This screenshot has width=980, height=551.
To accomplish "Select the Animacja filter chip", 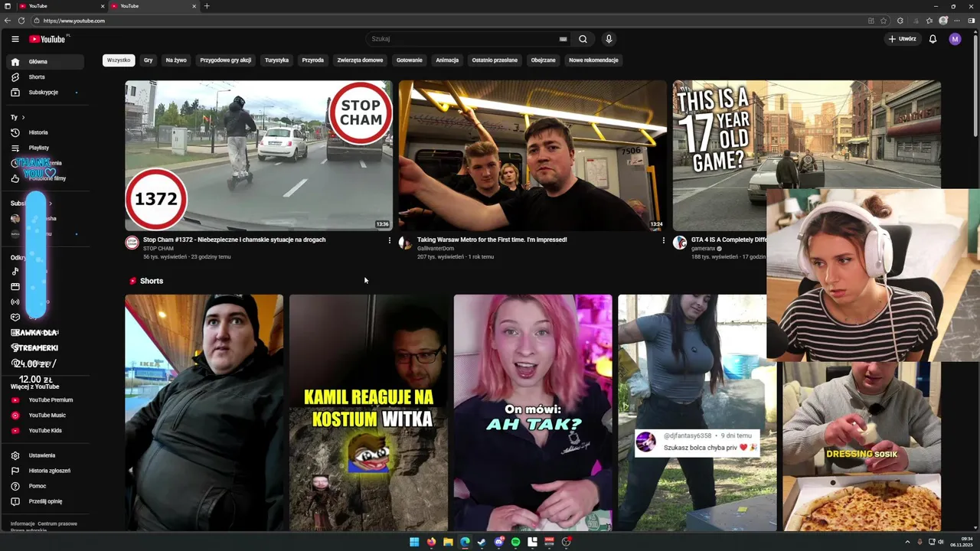I will coord(447,60).
